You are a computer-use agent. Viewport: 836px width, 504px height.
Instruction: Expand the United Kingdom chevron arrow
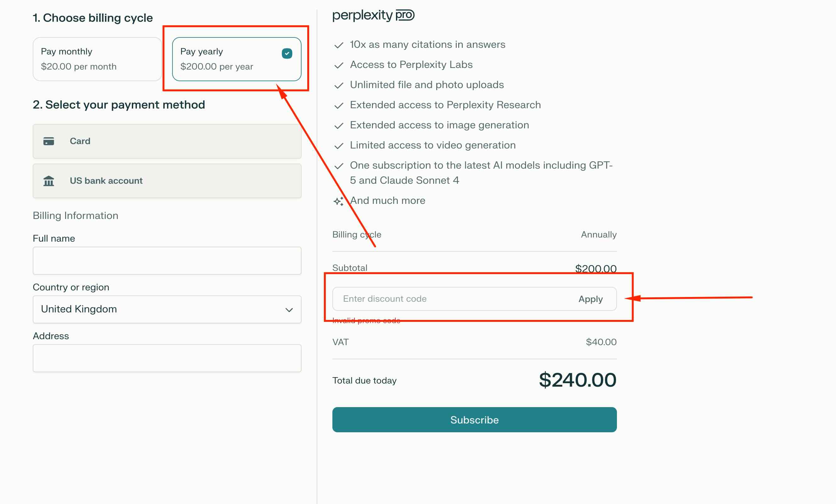(x=289, y=310)
